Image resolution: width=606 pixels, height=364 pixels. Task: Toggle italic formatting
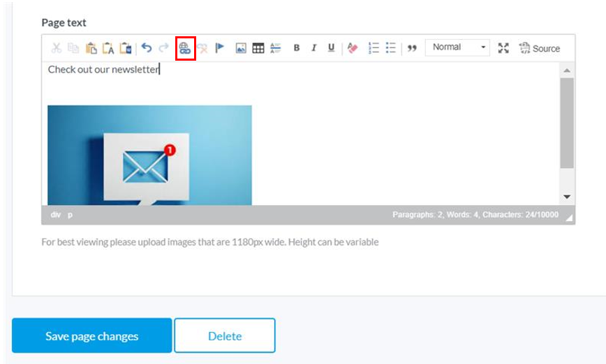click(x=314, y=48)
